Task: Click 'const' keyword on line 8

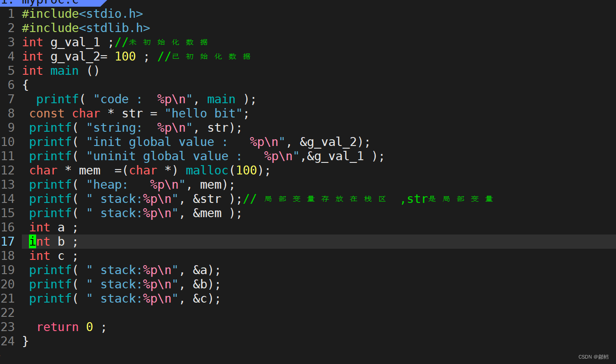Action: tap(47, 113)
